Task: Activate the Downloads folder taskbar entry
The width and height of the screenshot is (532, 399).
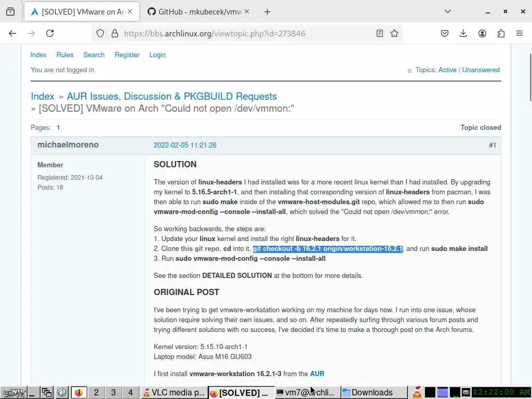Action: (x=374, y=393)
